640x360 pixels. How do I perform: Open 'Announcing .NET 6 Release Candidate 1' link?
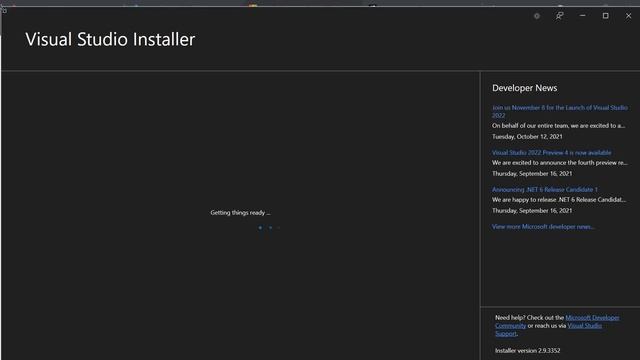pos(544,190)
